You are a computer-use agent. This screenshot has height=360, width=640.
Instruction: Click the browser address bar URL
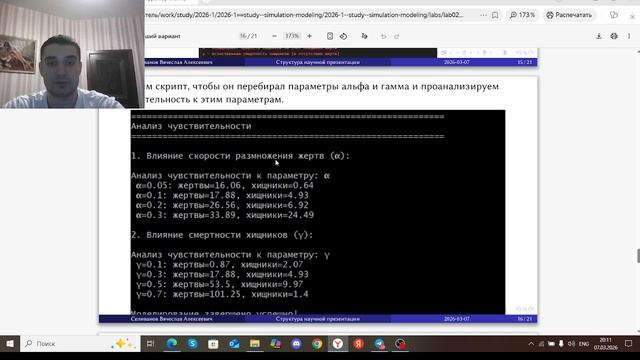pyautogui.click(x=304, y=15)
